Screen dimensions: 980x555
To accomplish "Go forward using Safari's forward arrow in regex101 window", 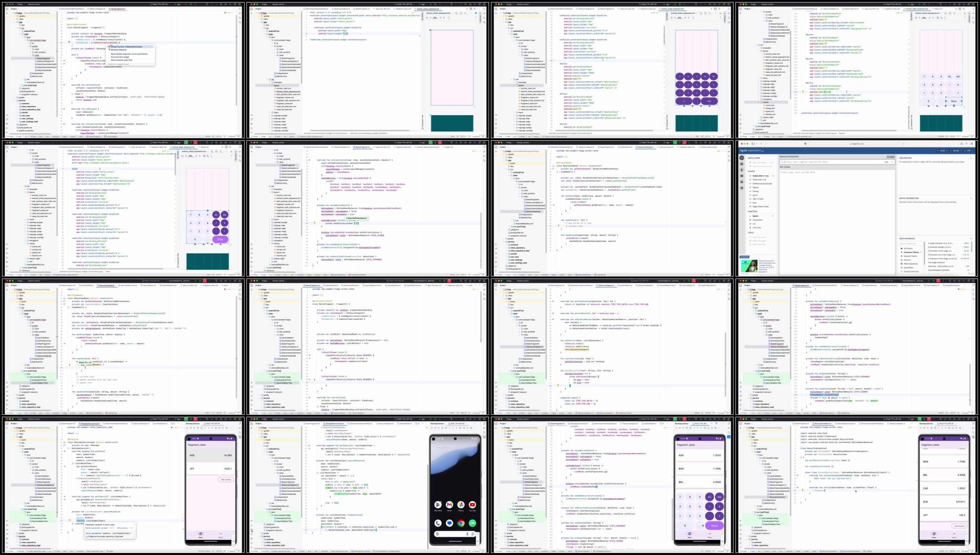I will click(766, 143).
